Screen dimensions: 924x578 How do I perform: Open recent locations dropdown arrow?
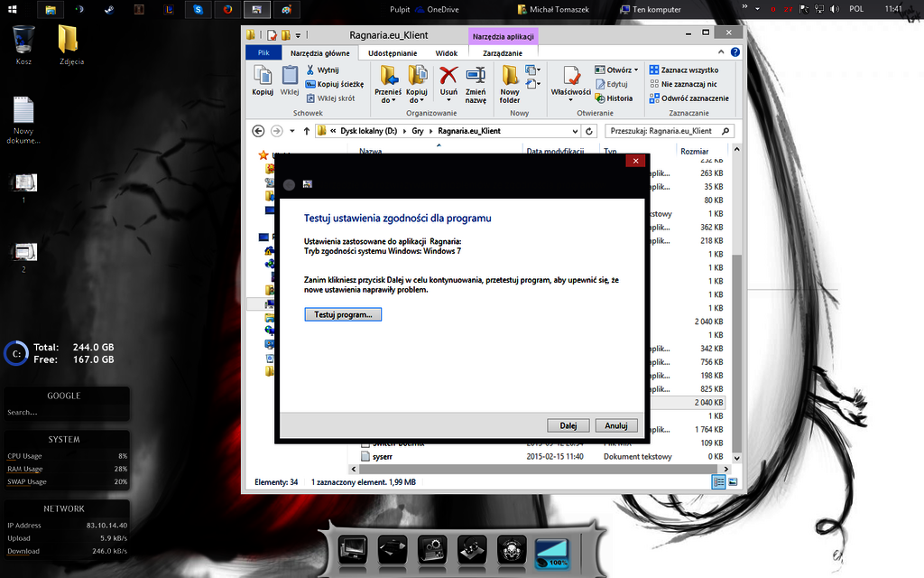click(x=292, y=131)
